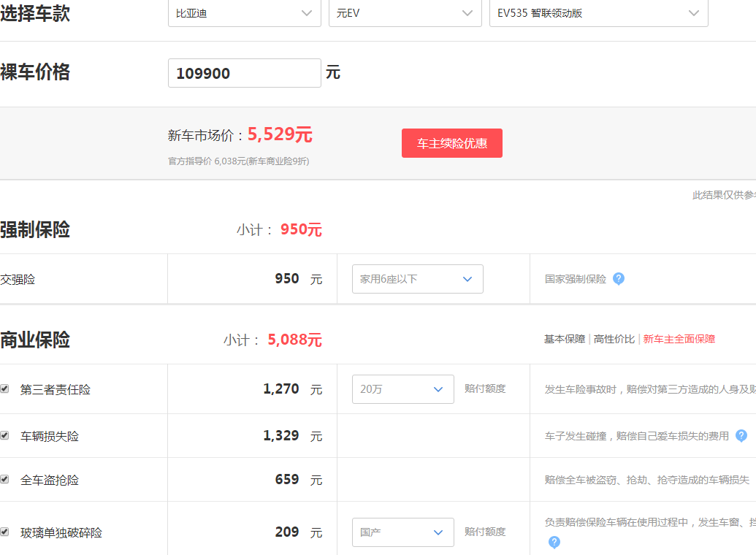Open help icon for 车辆损失险 description
The height and width of the screenshot is (555, 756).
click(x=741, y=436)
